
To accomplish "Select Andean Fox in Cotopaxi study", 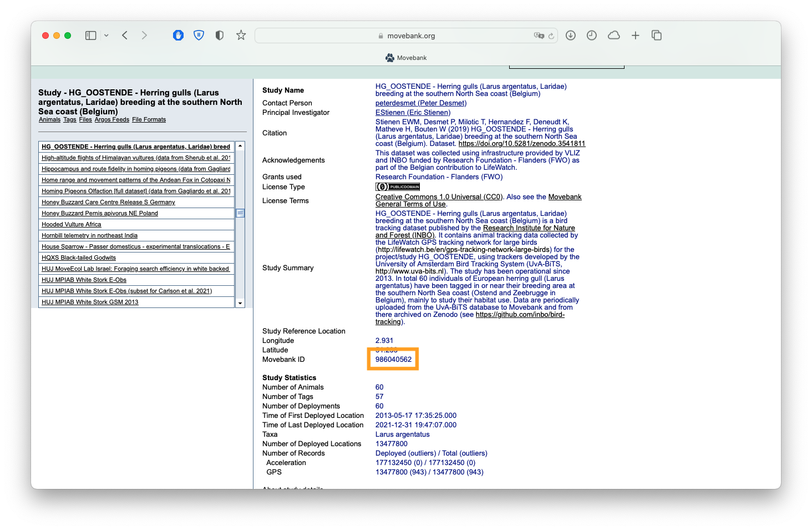I will tap(136, 180).
